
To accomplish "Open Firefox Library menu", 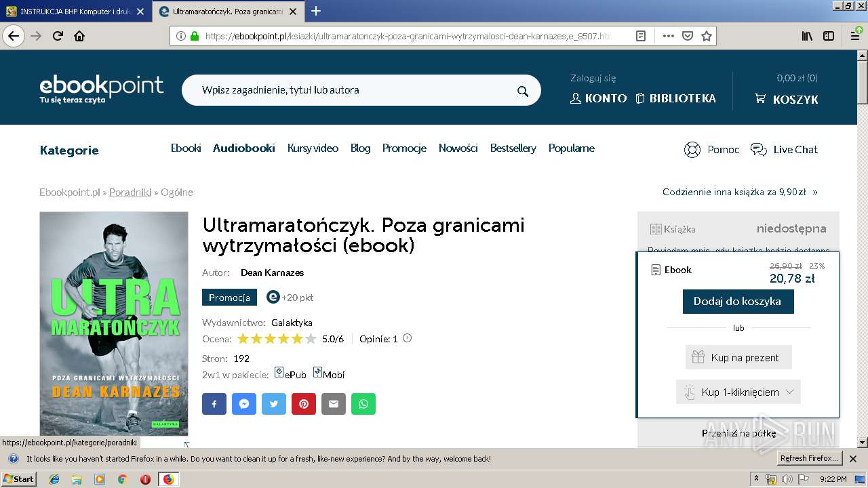I will pyautogui.click(x=807, y=36).
